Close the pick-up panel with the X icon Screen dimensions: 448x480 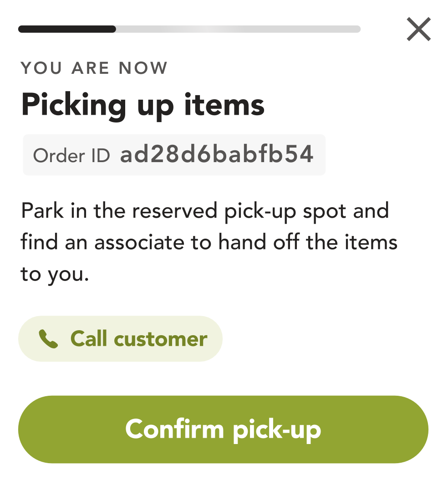(418, 29)
